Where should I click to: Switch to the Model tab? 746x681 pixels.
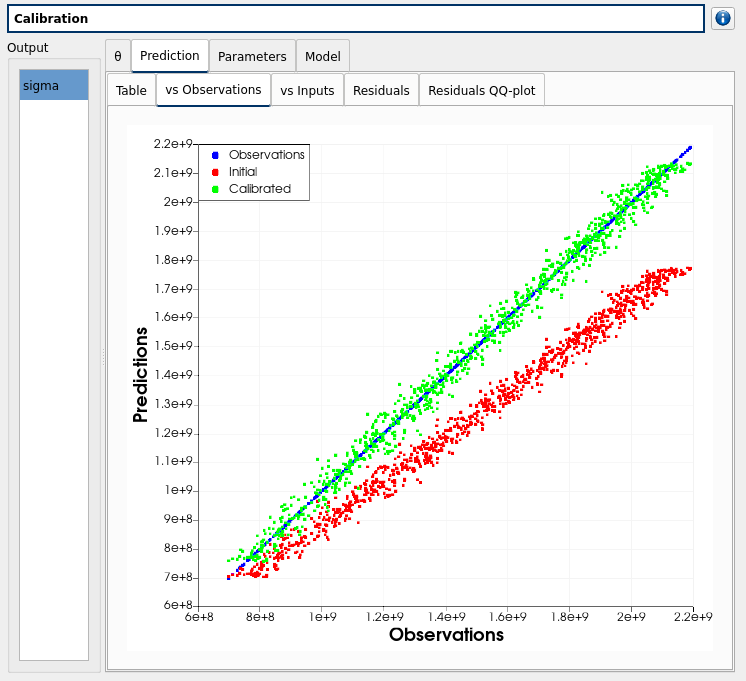322,57
